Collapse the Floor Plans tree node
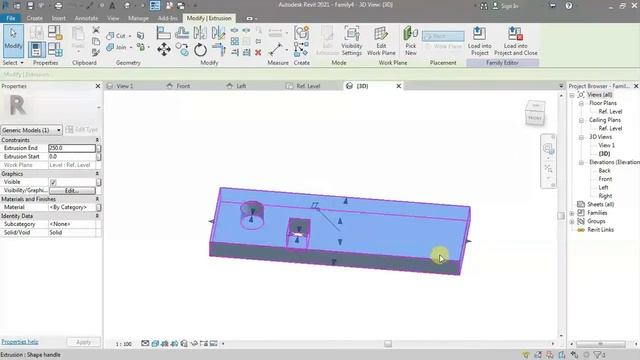 581,103
